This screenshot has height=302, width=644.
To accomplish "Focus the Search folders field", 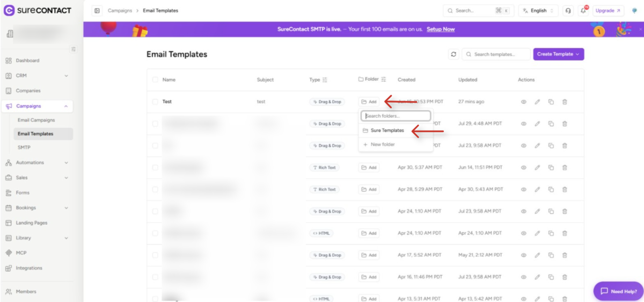I will point(396,116).
